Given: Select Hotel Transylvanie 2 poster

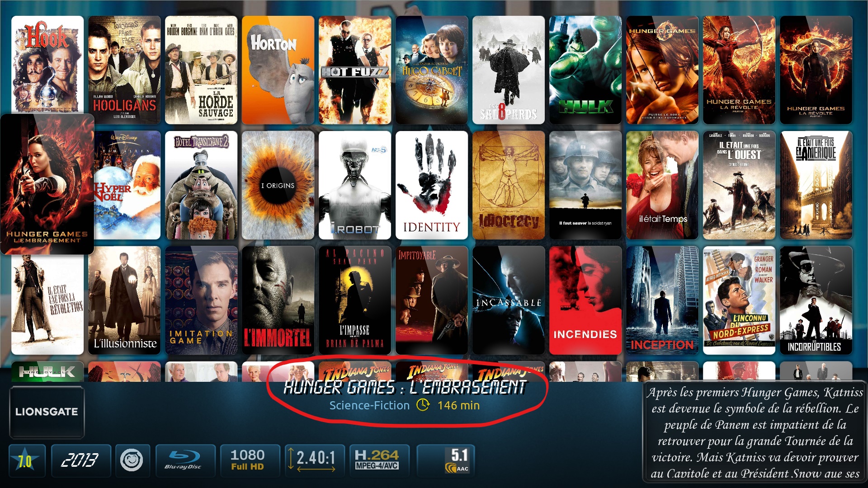Looking at the screenshot, I should (201, 185).
